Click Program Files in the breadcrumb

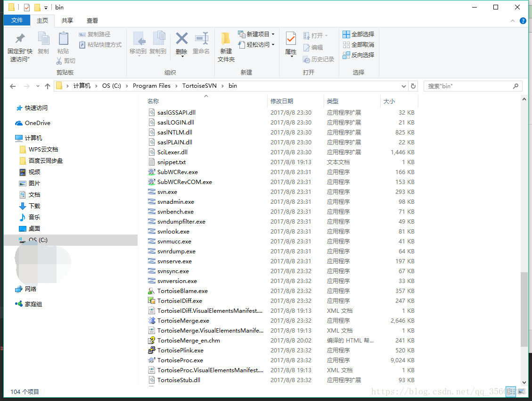point(152,86)
